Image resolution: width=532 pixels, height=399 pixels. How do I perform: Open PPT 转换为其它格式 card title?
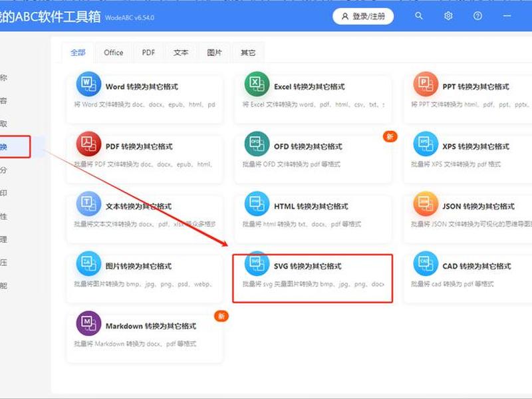pos(475,87)
